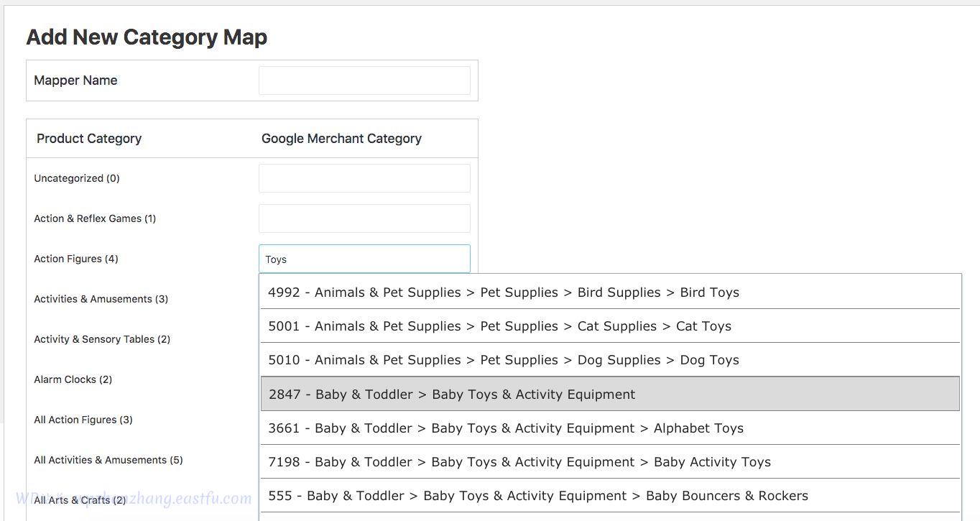The image size is (980, 521).
Task: Focus the Uncategorized Google category input
Action: pyautogui.click(x=364, y=178)
